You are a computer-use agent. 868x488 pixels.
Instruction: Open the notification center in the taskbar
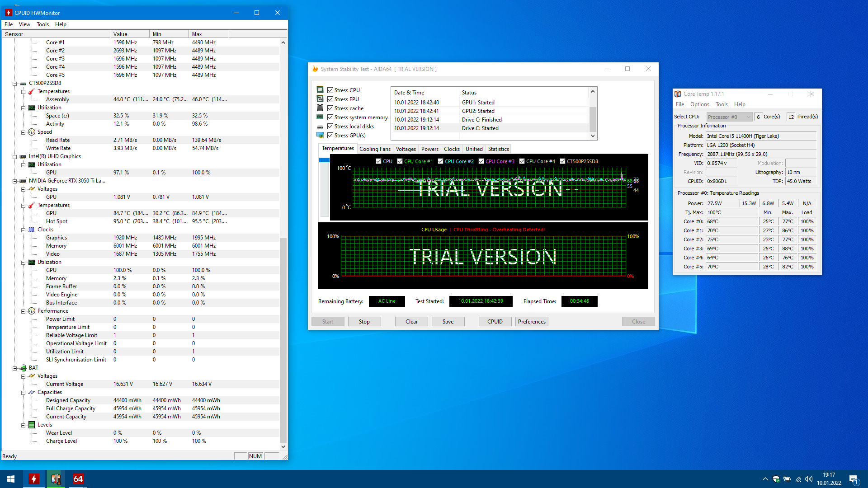tap(854, 479)
